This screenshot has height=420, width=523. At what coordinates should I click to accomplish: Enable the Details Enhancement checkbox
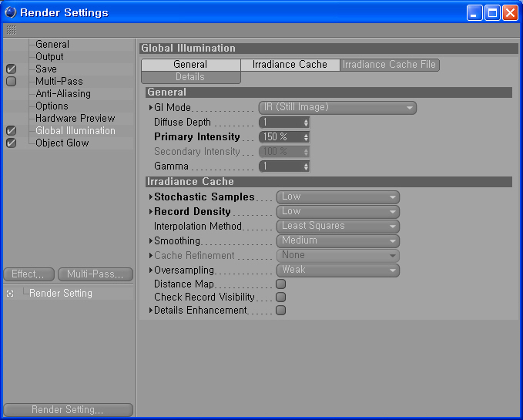(281, 311)
